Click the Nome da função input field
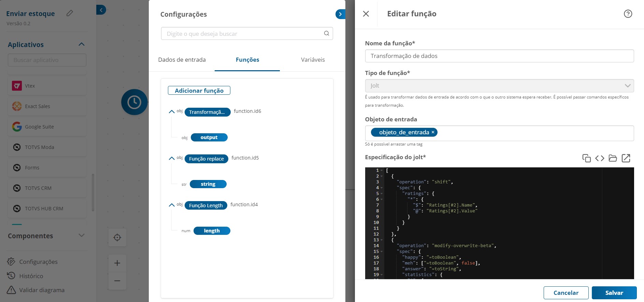 point(499,56)
